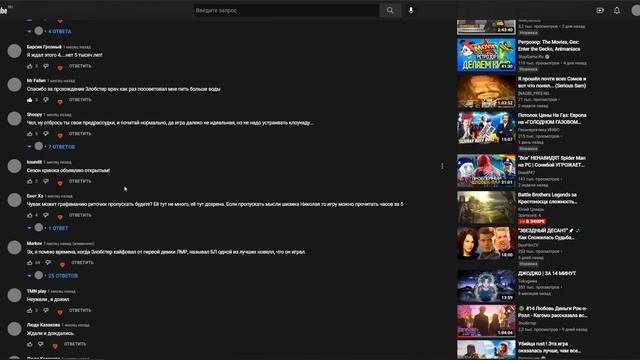Screen dimensions: 640x360
Task: Toggle heart on 'Чувак может графоманию' comment
Action: point(60,217)
